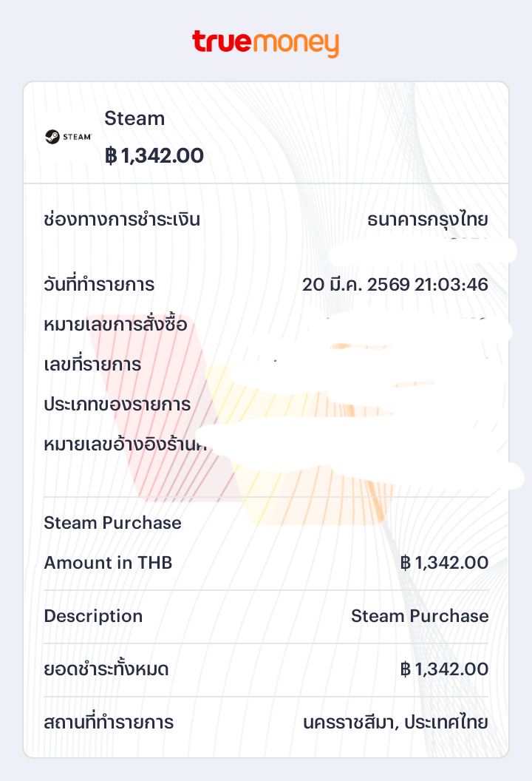Click the นครราชสีมา, ประเทศไทย location value
The width and height of the screenshot is (532, 781).
tap(396, 723)
